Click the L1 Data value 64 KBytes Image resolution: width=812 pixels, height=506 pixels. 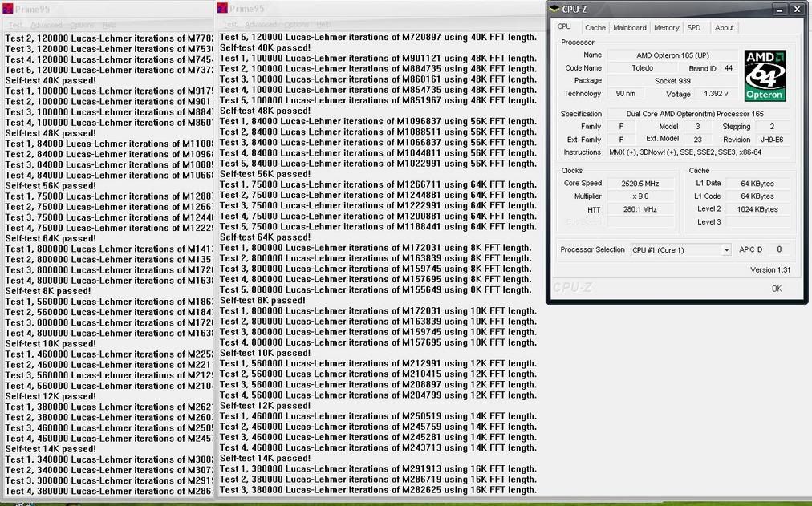tap(757, 184)
